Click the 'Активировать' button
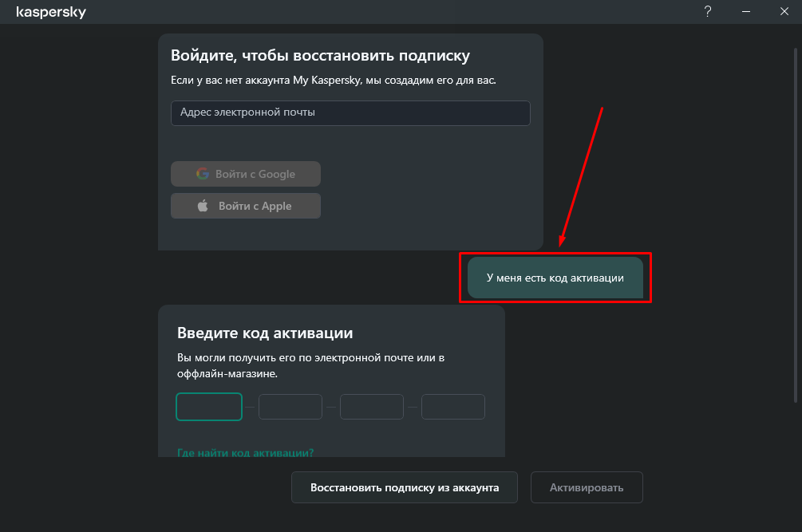The height and width of the screenshot is (532, 802). [587, 487]
